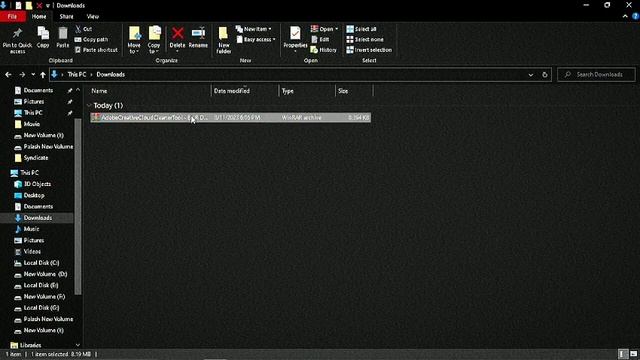640x360 pixels.
Task: Go forward in navigation history
Action: click(x=22, y=75)
